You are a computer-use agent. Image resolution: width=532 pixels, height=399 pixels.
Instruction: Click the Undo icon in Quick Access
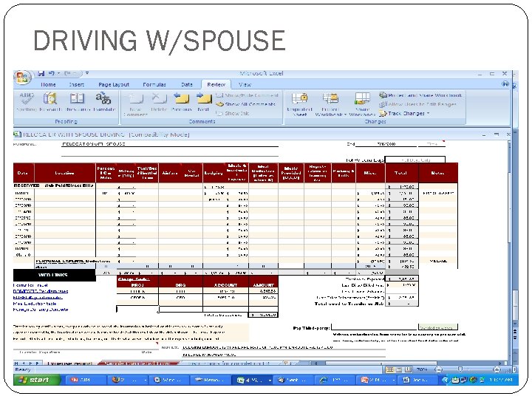[x=52, y=73]
